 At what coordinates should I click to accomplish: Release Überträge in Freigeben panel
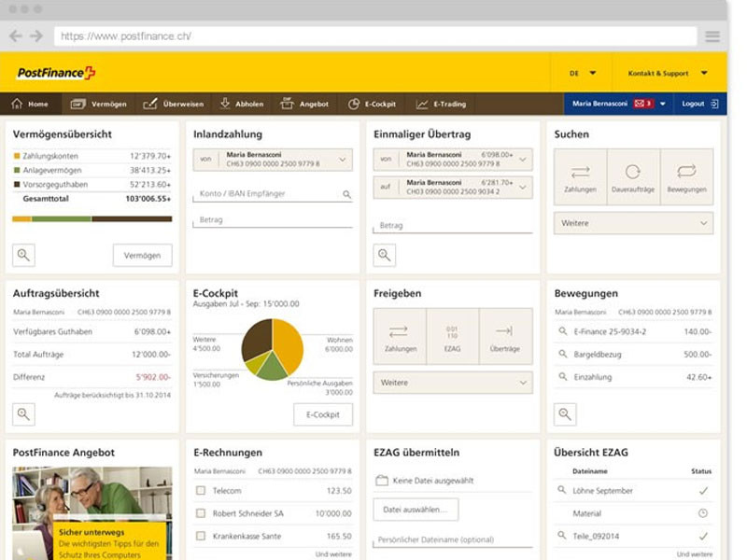point(505,337)
